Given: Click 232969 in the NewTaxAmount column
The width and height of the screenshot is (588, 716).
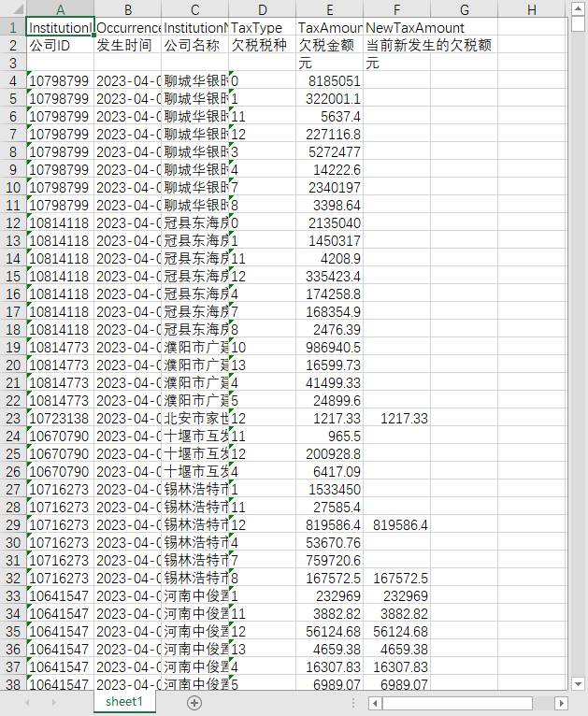Looking at the screenshot, I should pyautogui.click(x=396, y=596).
